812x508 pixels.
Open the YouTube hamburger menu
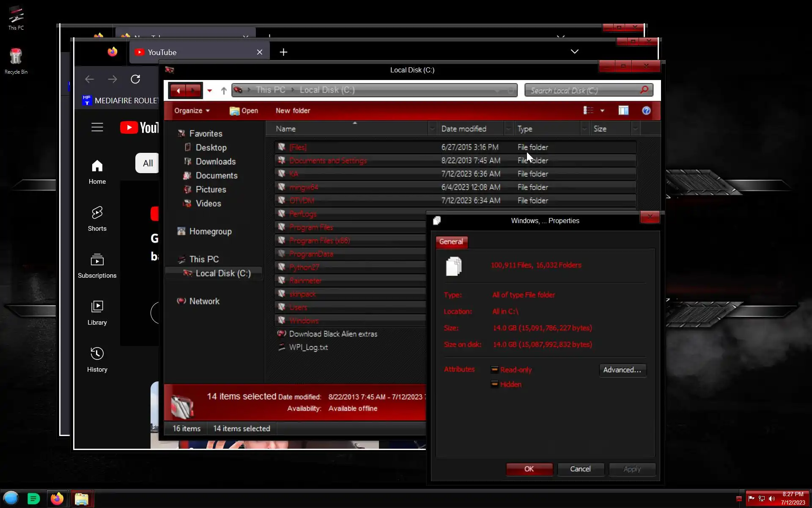pos(97,127)
